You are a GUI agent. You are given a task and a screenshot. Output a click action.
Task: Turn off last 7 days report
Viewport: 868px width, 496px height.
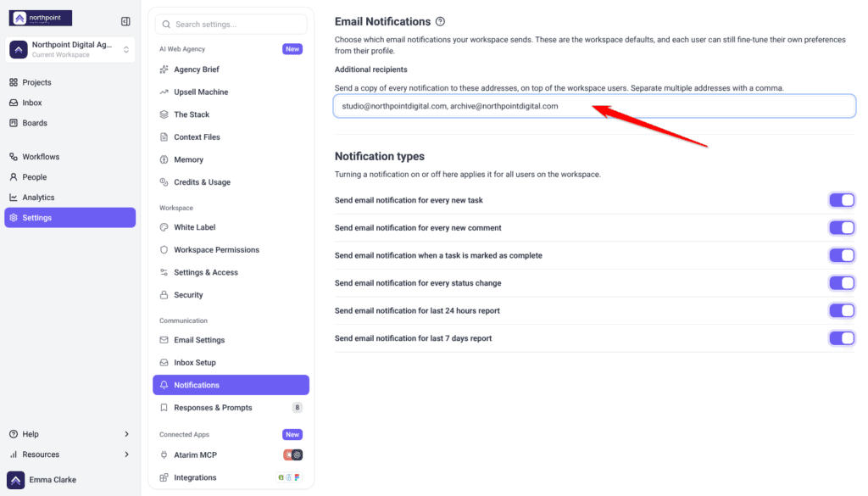pyautogui.click(x=842, y=337)
